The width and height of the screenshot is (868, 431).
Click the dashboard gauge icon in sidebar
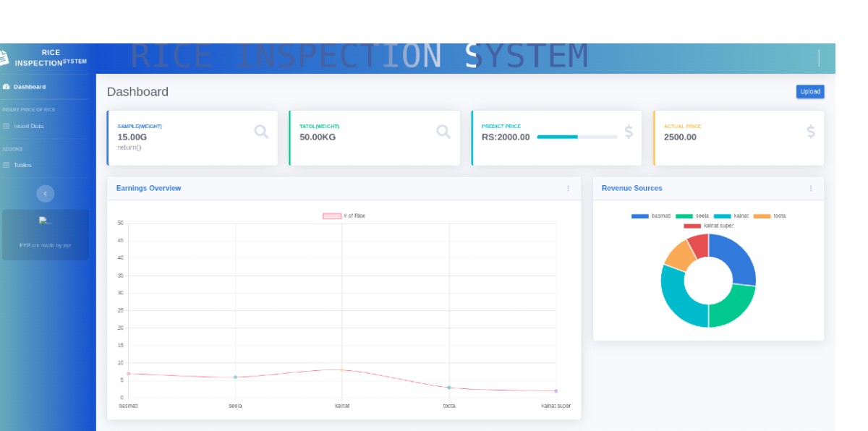click(6, 87)
